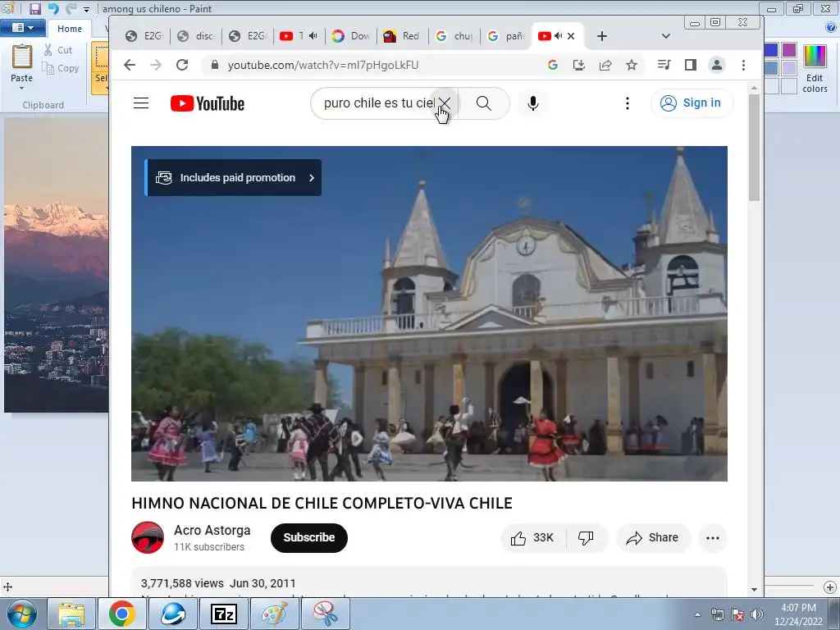Open YouTube settings three-dot menu
840x630 pixels.
click(628, 103)
